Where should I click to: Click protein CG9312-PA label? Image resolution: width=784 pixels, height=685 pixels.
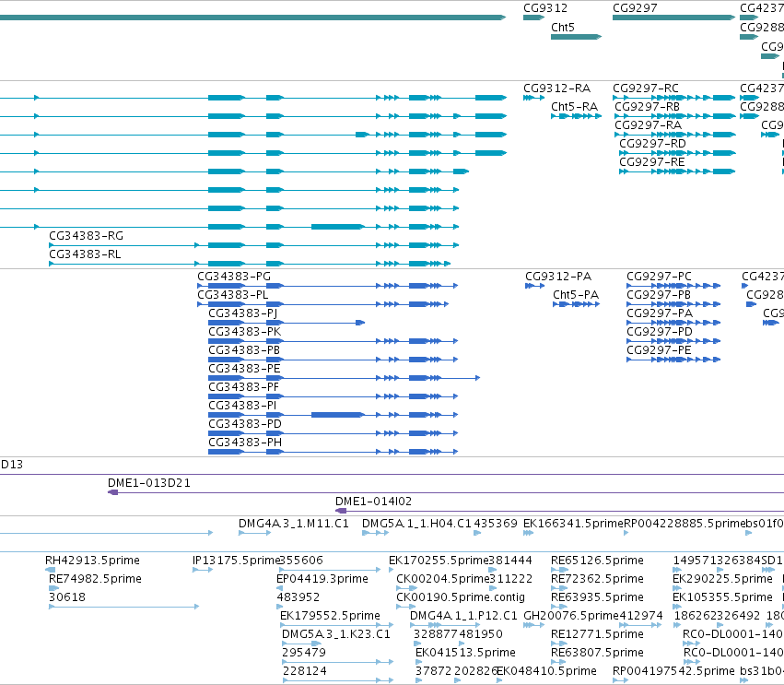pyautogui.click(x=558, y=277)
